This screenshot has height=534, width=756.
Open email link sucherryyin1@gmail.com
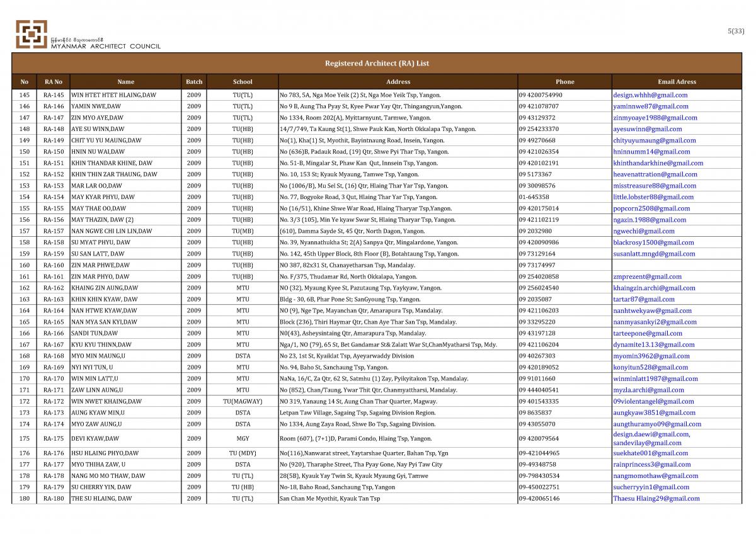click(x=651, y=487)
